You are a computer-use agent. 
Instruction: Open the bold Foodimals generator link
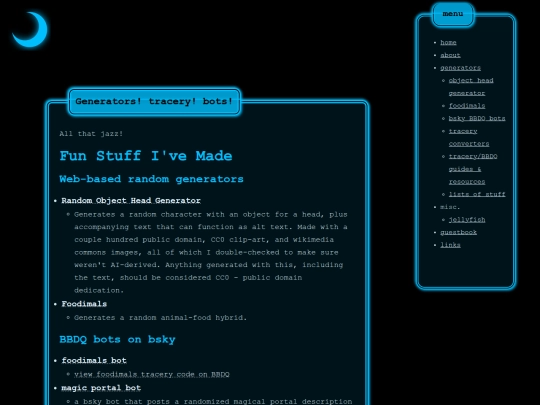click(x=84, y=304)
